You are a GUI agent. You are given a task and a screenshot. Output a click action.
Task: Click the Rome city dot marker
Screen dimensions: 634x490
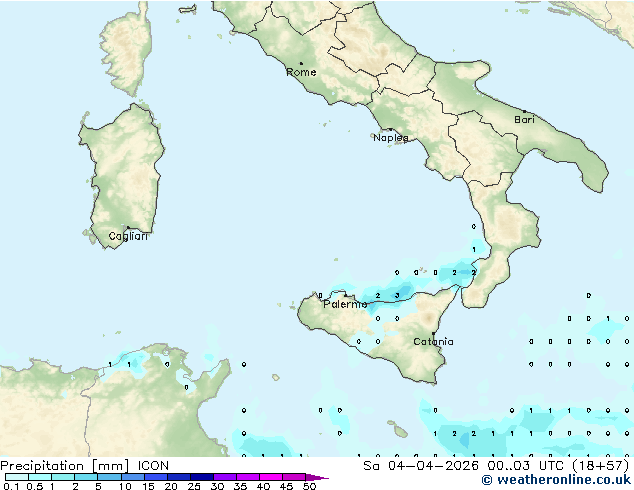301,63
